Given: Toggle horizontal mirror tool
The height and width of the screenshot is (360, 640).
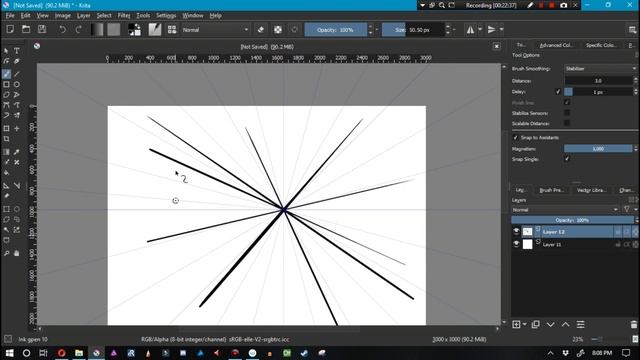Looking at the screenshot, I should (471, 29).
